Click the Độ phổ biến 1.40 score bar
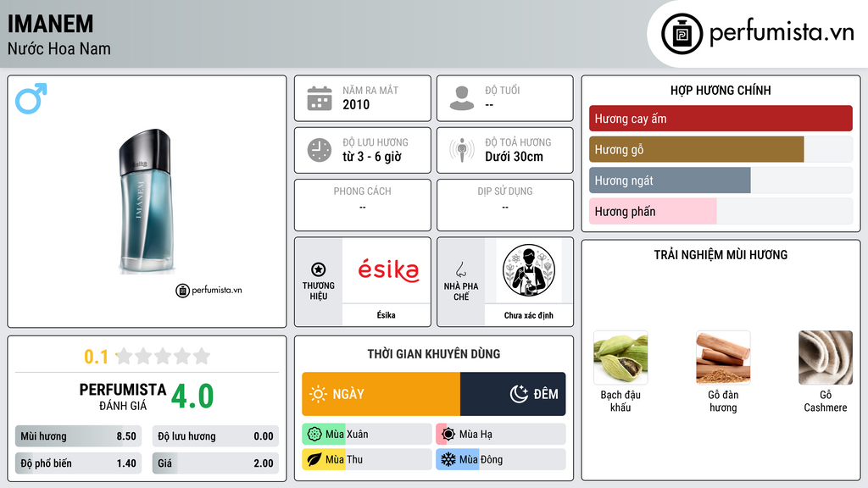The image size is (868, 488). [79, 463]
